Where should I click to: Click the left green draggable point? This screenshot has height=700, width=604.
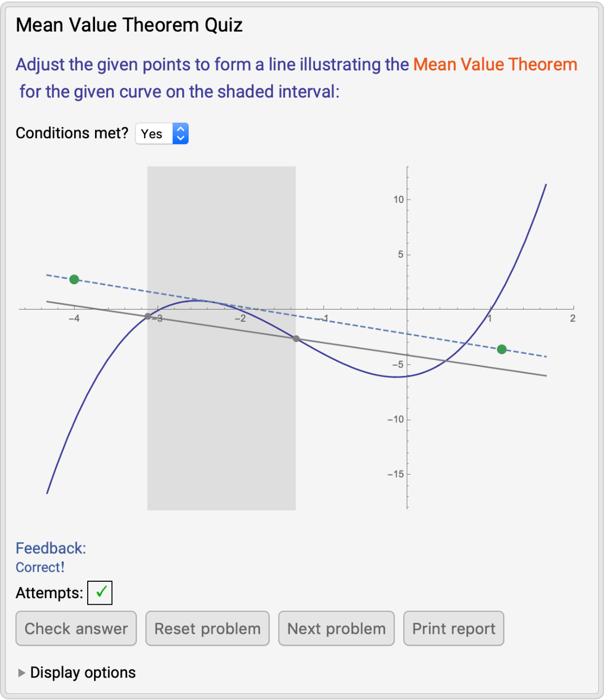click(74, 279)
